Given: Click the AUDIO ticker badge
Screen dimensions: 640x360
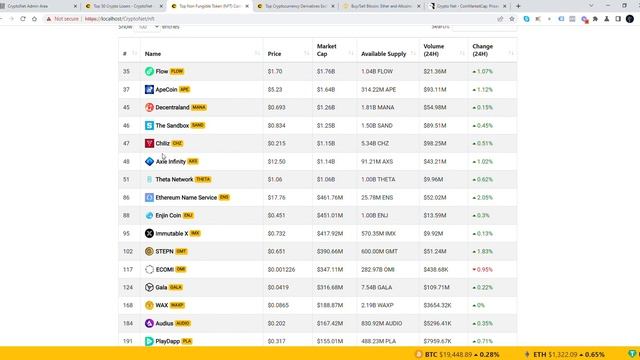Looking at the screenshot, I should point(183,323).
